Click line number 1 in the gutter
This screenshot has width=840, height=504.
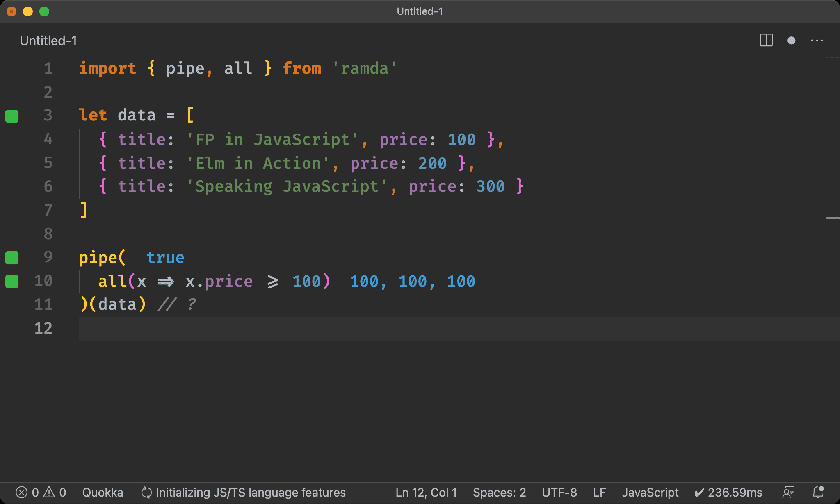coord(48,68)
